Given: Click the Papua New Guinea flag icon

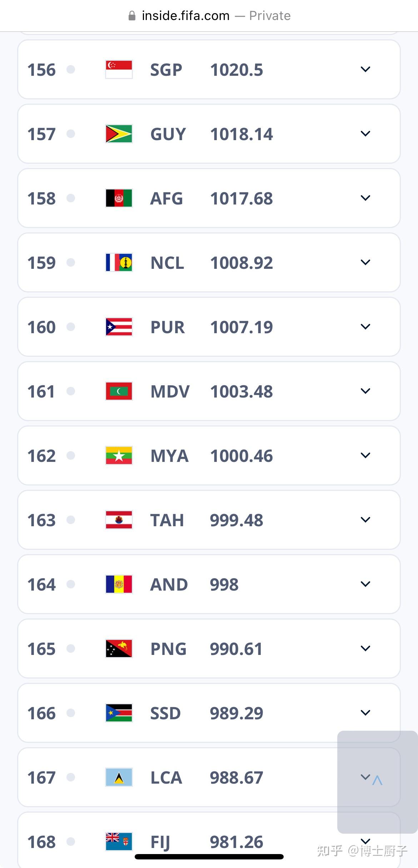Looking at the screenshot, I should coord(119,648).
